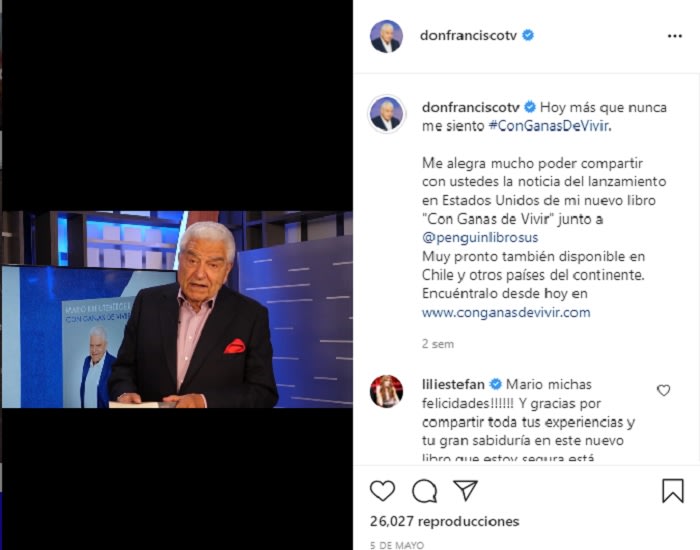Visit the @penguinlibrosus mention

[x=480, y=238]
